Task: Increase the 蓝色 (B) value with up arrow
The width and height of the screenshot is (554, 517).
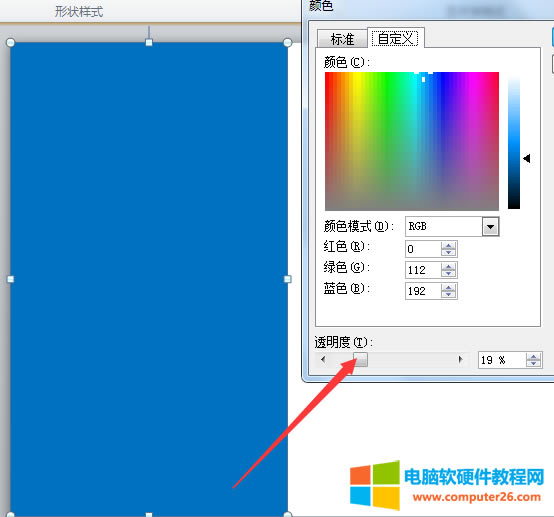Action: point(449,288)
